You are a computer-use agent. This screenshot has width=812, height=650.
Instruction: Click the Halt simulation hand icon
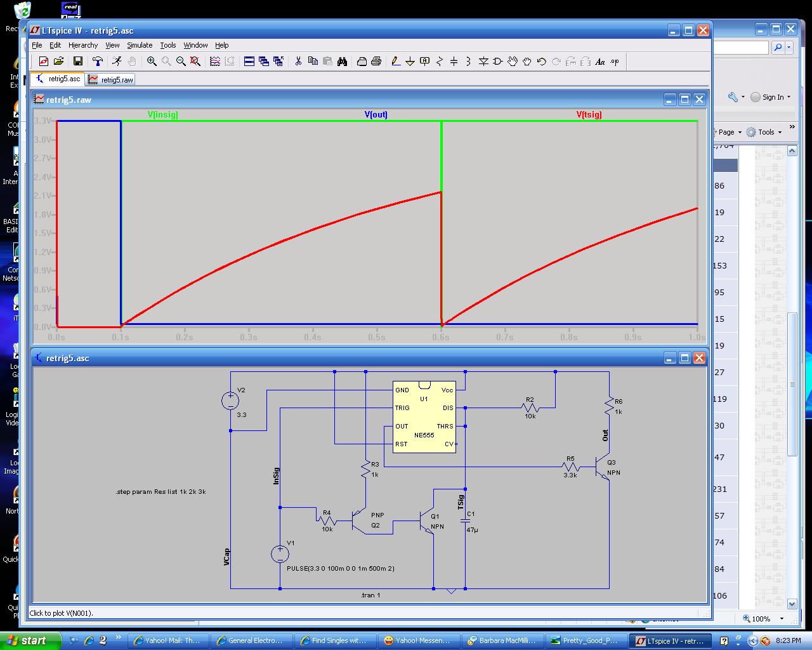132,62
